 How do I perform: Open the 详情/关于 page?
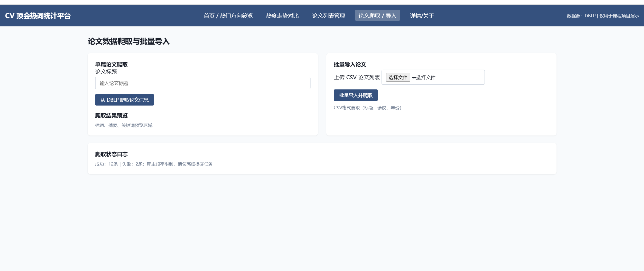pos(422,16)
